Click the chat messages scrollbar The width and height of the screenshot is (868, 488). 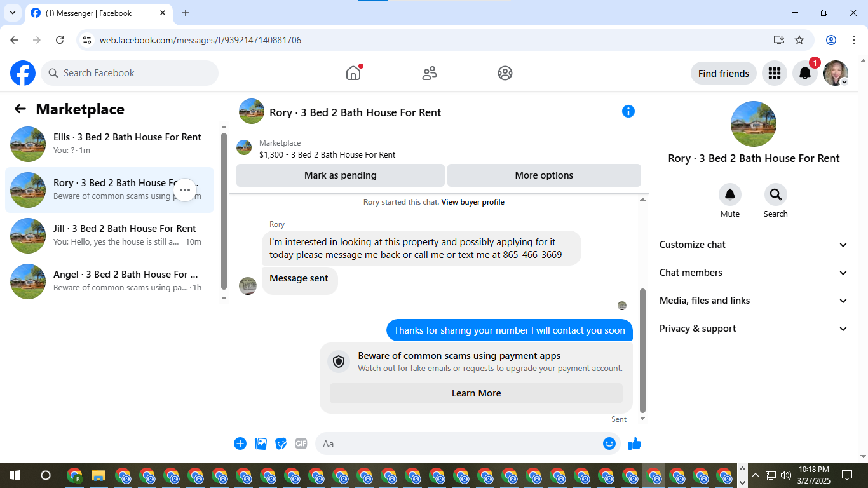642,350
